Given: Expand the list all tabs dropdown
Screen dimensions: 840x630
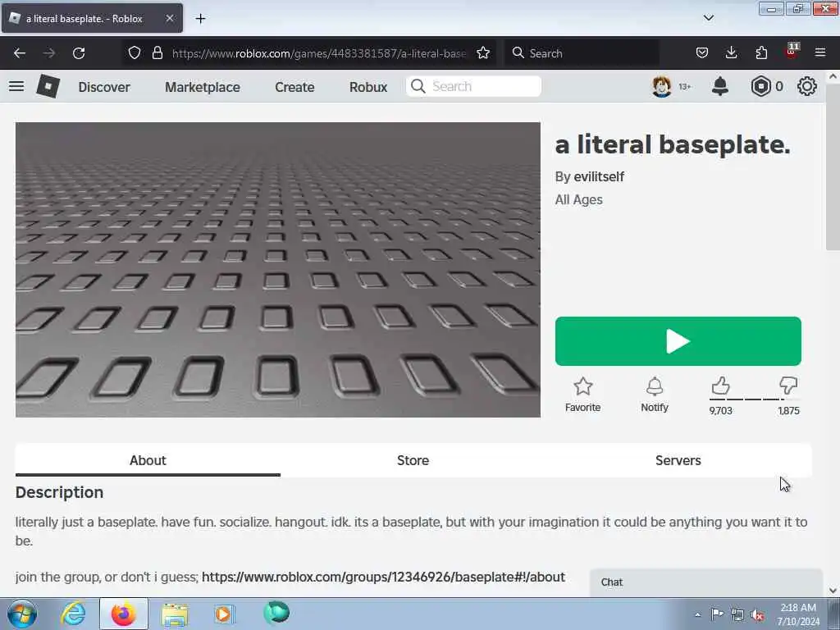Looking at the screenshot, I should point(708,18).
